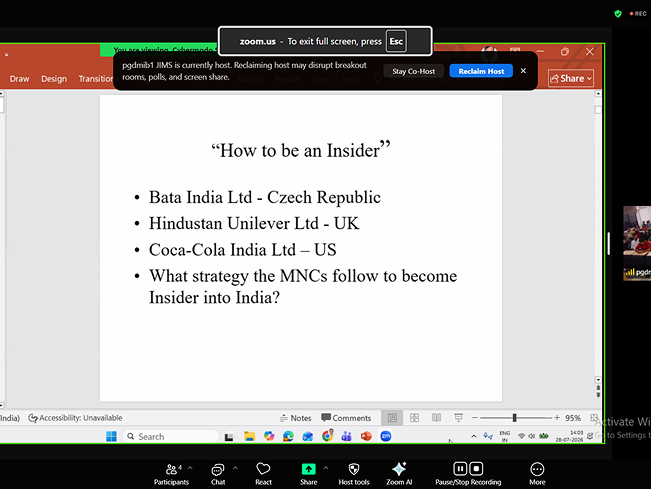Click the participant video thumbnail

[x=637, y=243]
